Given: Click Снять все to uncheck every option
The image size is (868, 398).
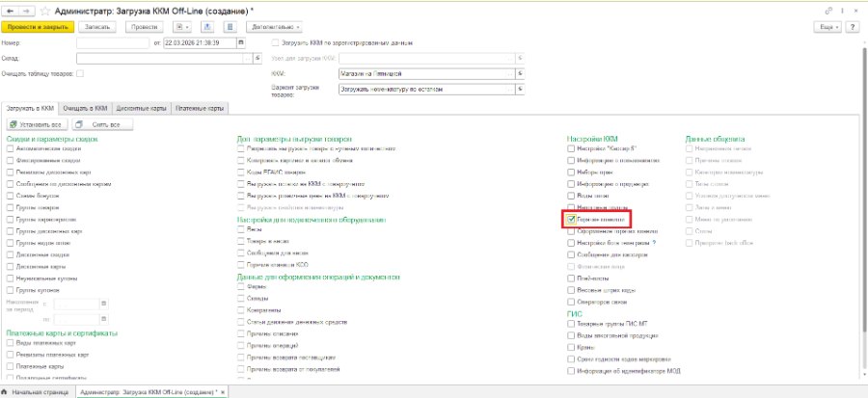Looking at the screenshot, I should click(x=103, y=125).
